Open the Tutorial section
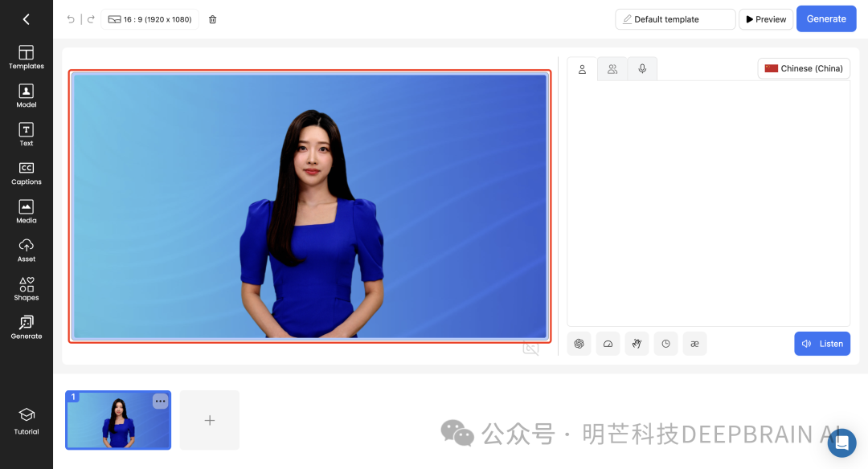This screenshot has width=868, height=469. click(x=26, y=422)
